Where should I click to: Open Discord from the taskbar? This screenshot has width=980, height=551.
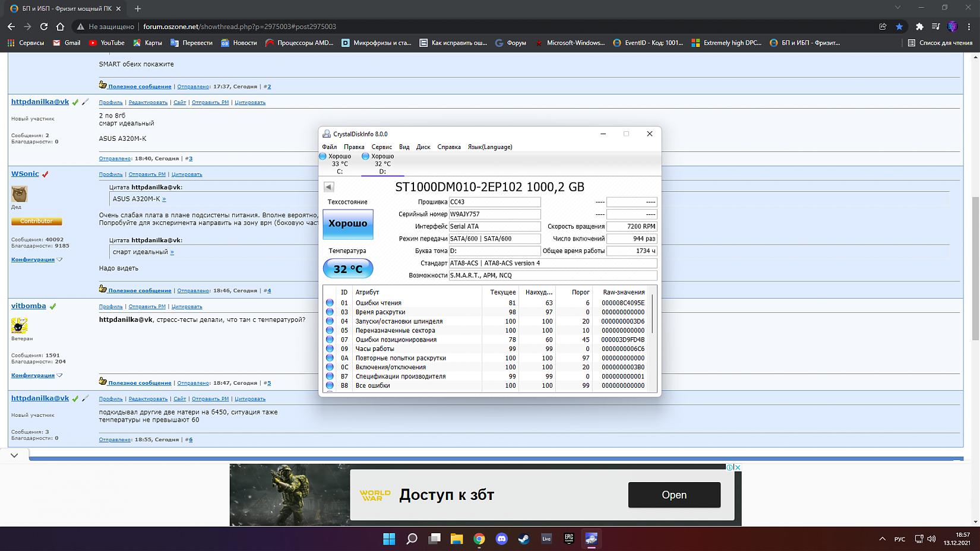(x=501, y=539)
